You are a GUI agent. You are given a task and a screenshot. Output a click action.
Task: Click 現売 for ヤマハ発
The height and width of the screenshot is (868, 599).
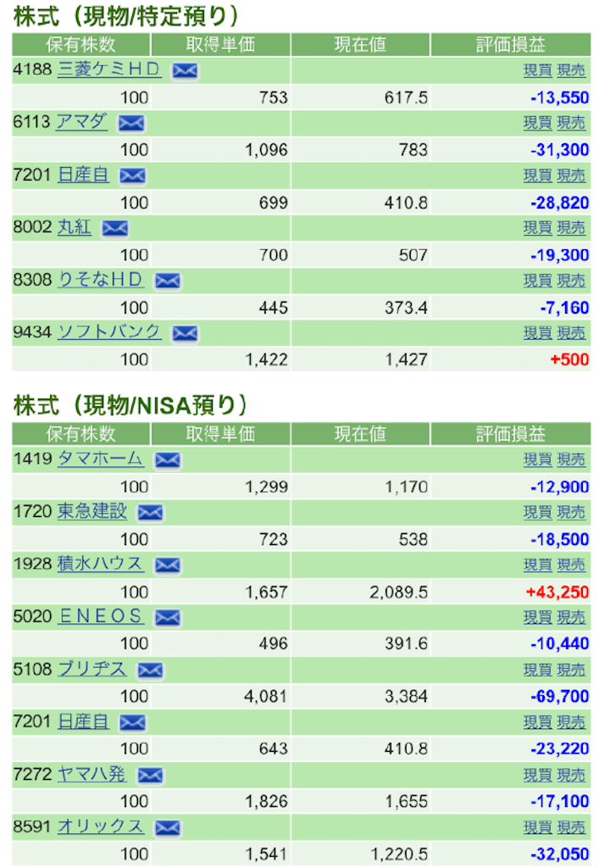571,775
